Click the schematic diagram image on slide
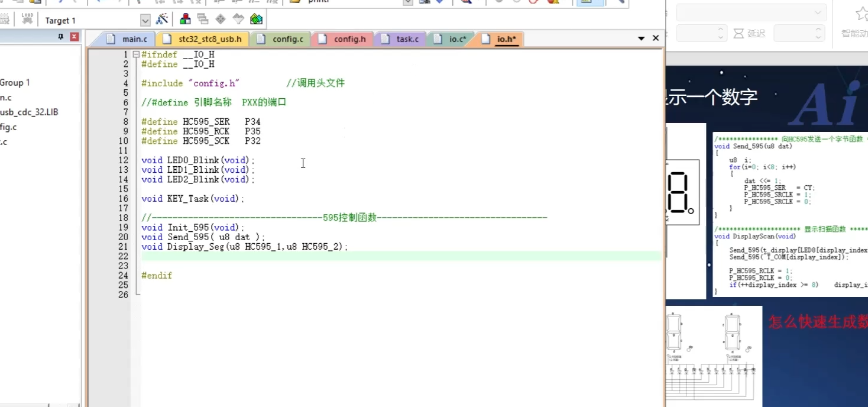 (x=714, y=356)
